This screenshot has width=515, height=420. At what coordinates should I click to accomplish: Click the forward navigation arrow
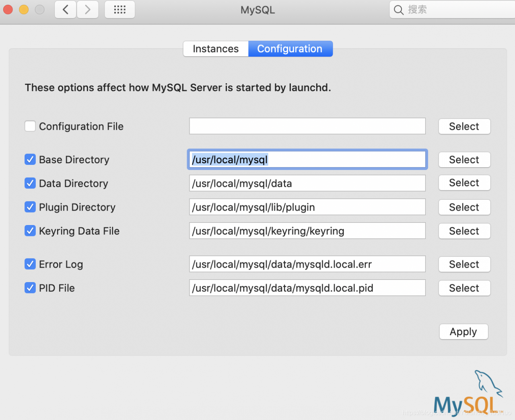[88, 10]
